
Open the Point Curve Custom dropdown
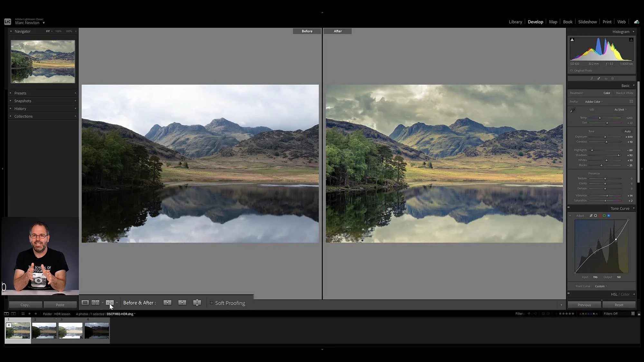click(x=601, y=286)
